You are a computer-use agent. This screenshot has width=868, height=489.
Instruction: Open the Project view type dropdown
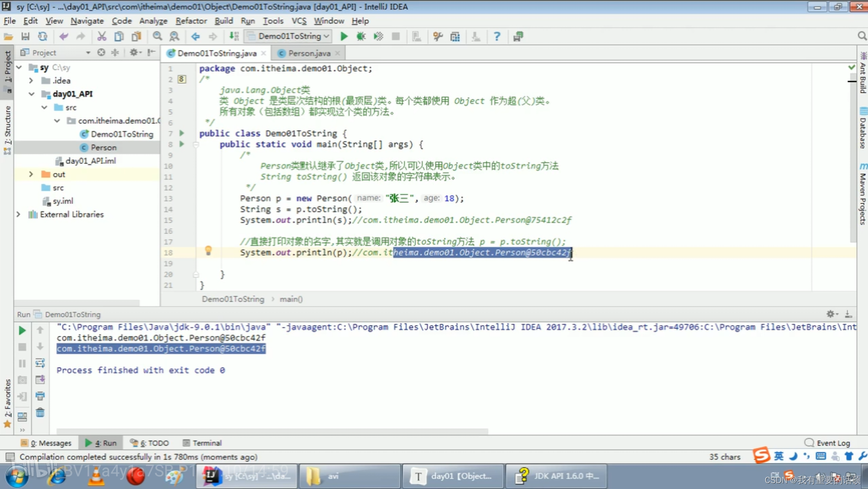click(x=88, y=53)
